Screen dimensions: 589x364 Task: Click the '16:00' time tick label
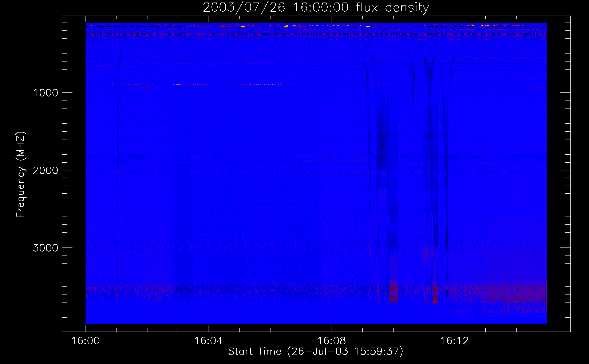[86, 341]
